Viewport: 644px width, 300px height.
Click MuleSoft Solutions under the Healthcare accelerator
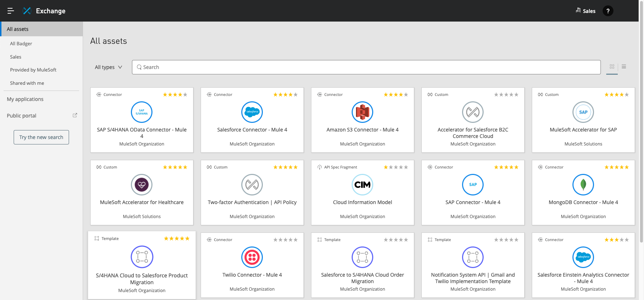[142, 217]
